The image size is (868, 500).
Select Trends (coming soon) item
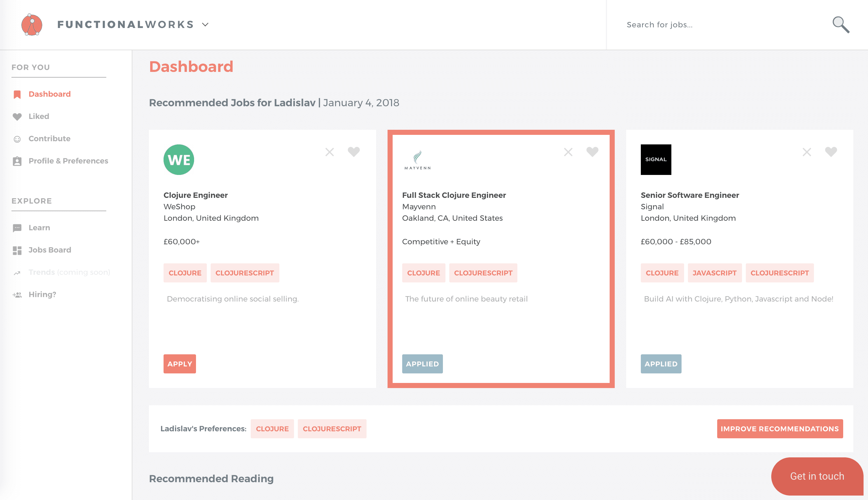[x=69, y=272]
